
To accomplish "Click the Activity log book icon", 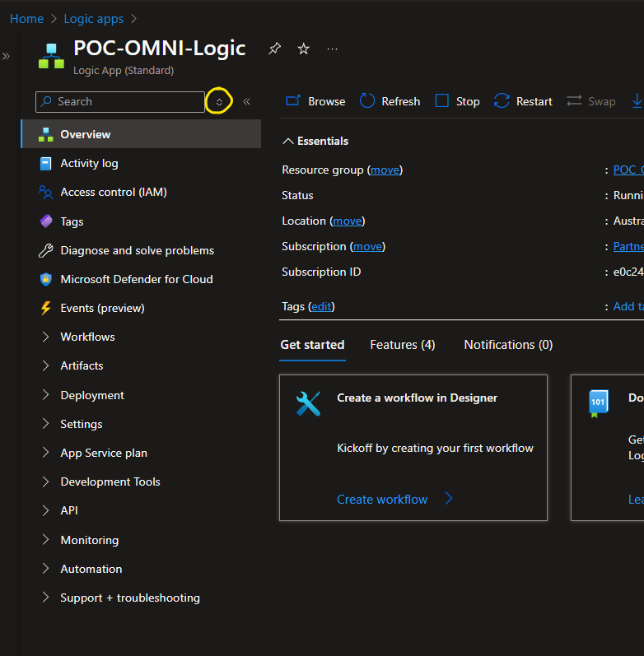I will click(45, 164).
